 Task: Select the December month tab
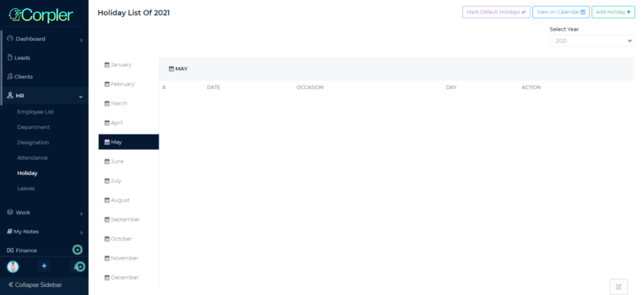click(x=129, y=277)
